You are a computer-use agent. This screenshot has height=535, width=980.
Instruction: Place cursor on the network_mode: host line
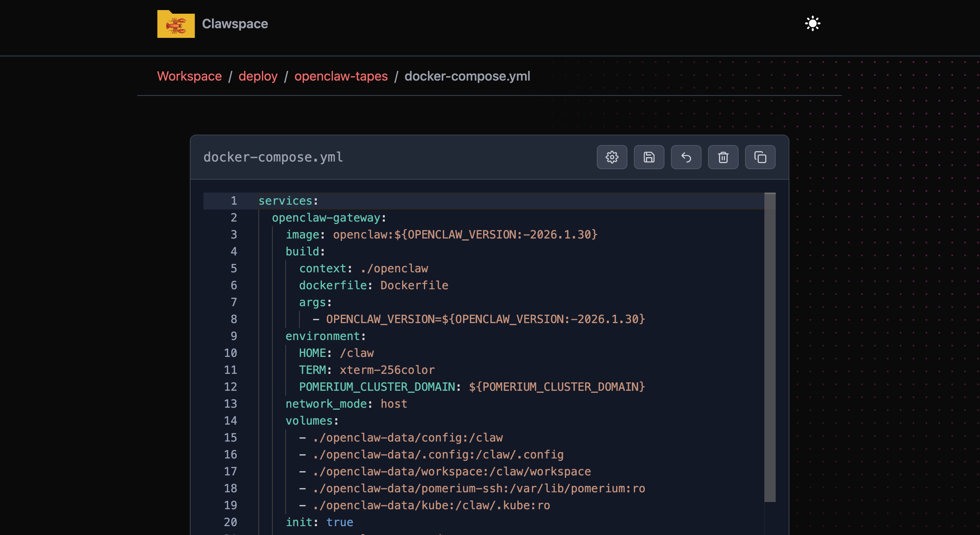coord(346,404)
